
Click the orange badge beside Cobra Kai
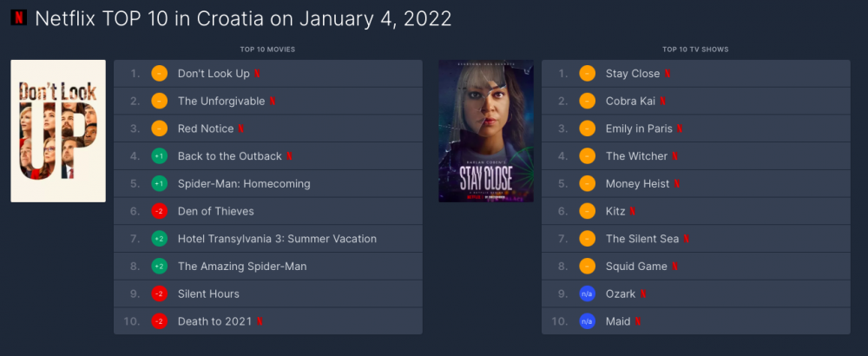click(x=588, y=102)
